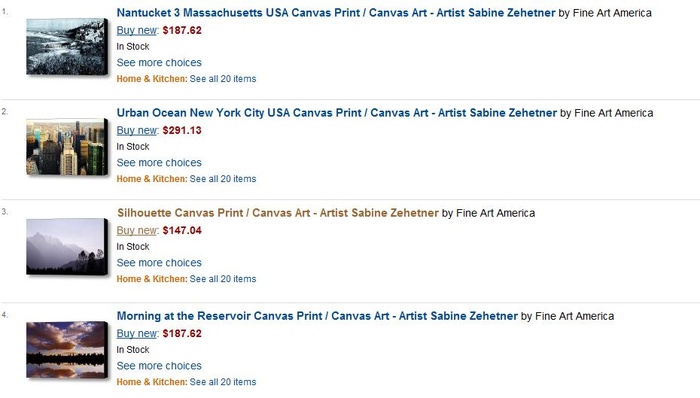See more choices for Urban Ocean print
Screen dimensions: 700x398
159,162
